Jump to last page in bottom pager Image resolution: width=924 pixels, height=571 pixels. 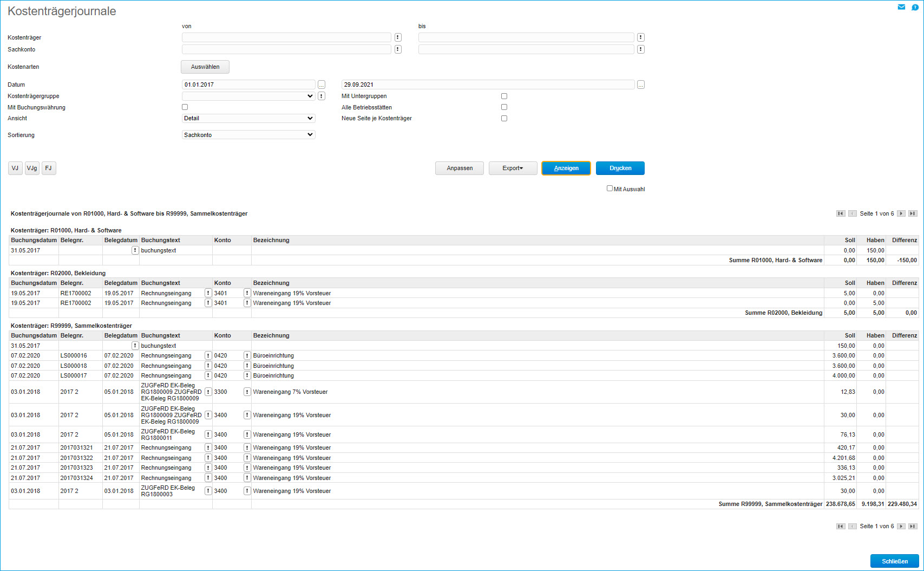[913, 526]
